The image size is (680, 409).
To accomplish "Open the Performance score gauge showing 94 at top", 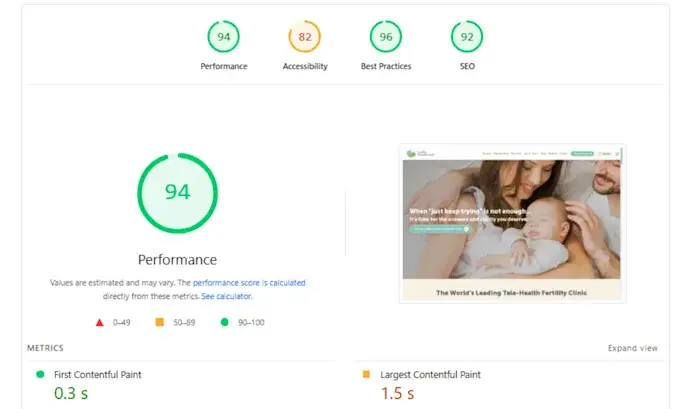I will (223, 36).
